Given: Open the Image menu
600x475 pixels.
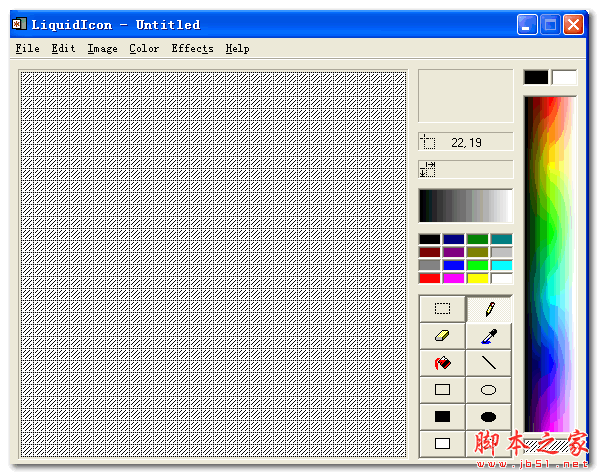Looking at the screenshot, I should [x=103, y=49].
